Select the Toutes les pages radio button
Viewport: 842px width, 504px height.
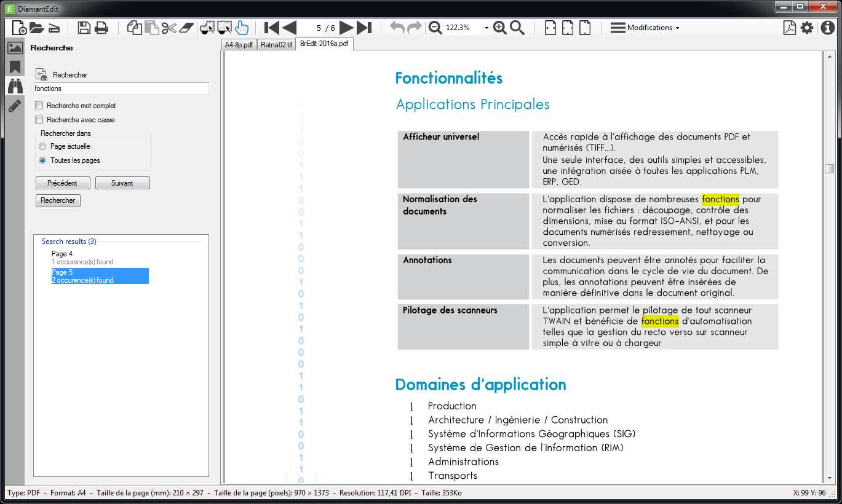click(x=42, y=160)
